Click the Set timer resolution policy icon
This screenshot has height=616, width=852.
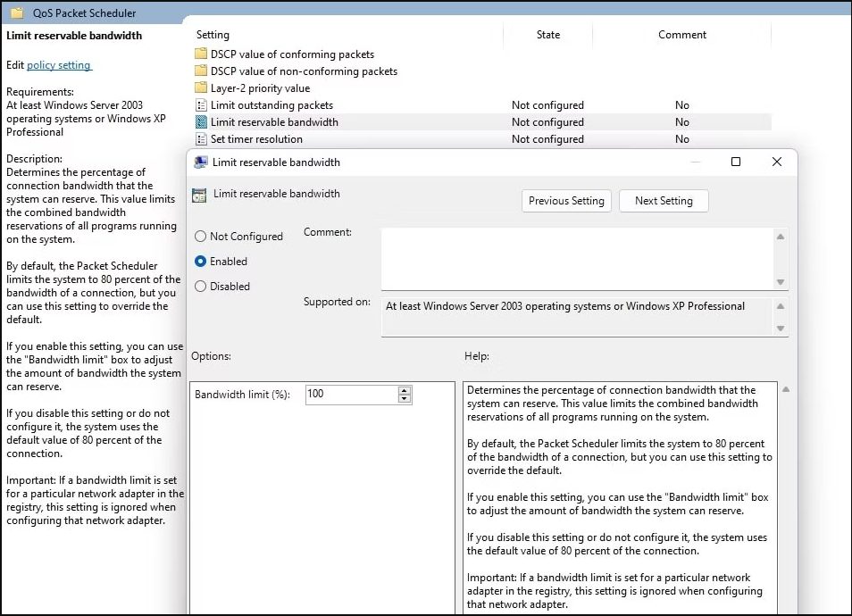(201, 138)
